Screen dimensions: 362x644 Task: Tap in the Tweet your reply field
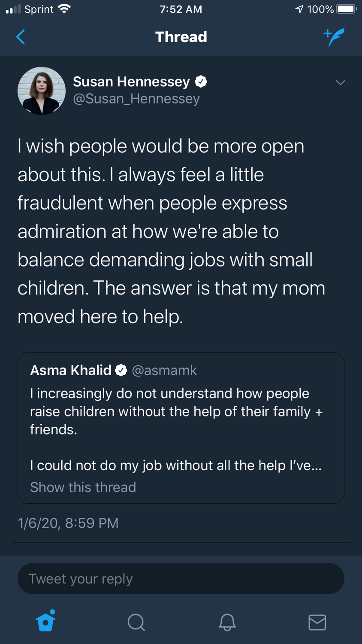point(181,579)
